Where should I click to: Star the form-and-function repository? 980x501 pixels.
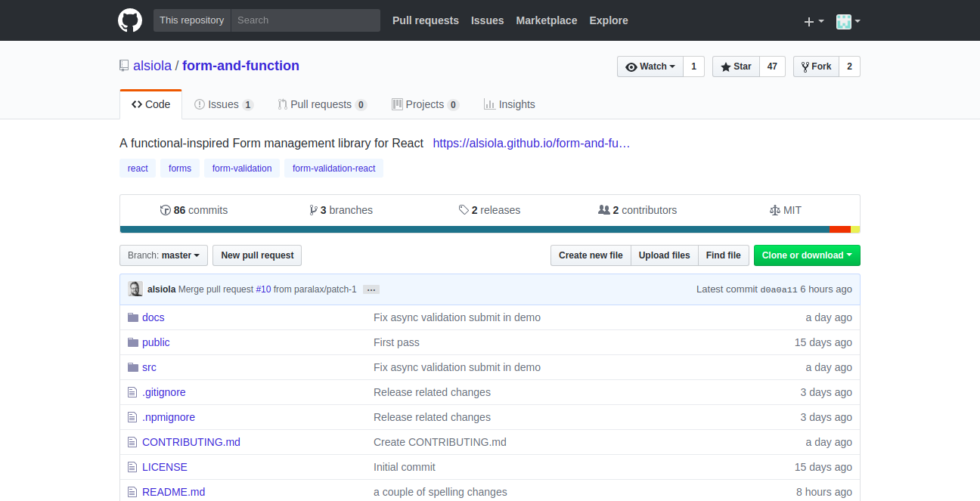(736, 66)
